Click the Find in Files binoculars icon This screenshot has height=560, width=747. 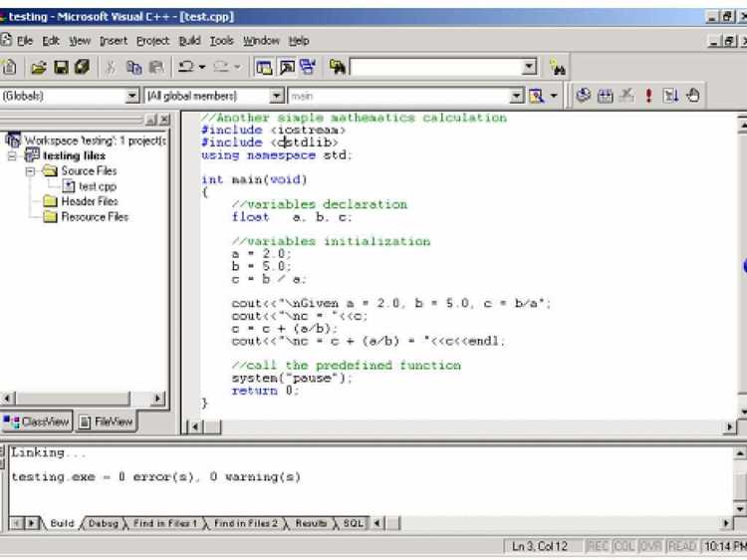(x=338, y=67)
